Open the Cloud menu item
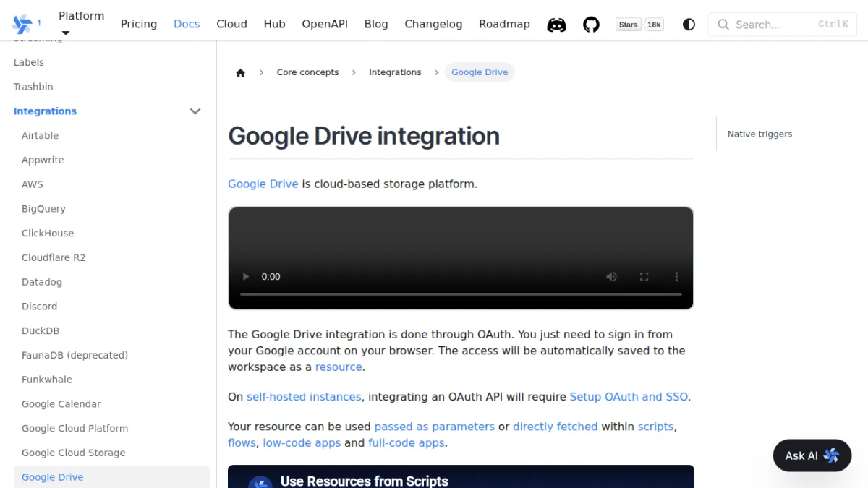Image resolution: width=868 pixels, height=488 pixels. [231, 24]
